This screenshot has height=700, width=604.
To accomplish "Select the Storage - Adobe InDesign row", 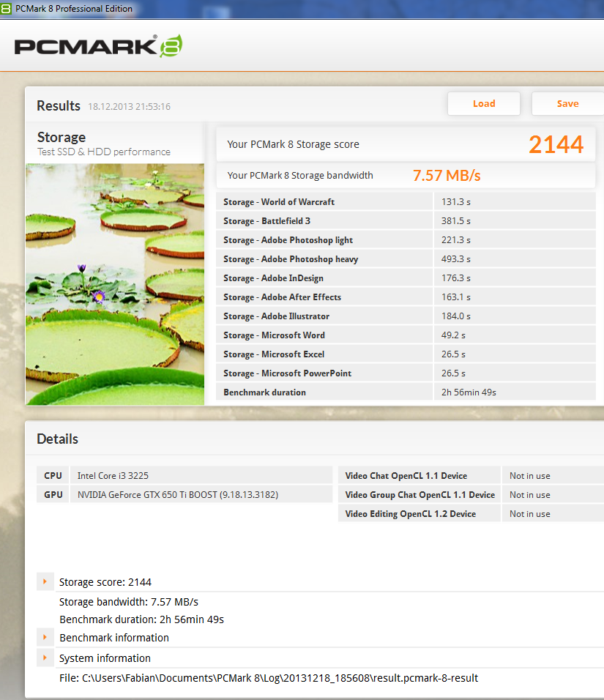I will point(406,278).
